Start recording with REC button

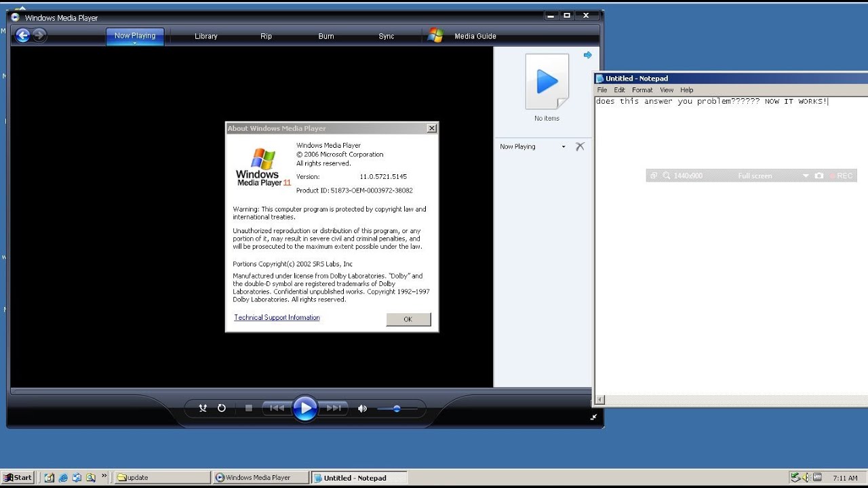click(841, 176)
